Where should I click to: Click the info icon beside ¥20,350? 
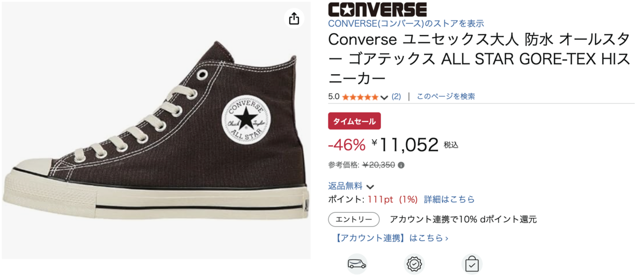pos(401,165)
